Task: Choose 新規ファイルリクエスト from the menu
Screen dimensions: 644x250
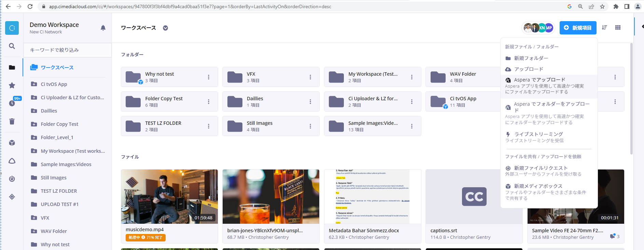Action: tap(549, 171)
